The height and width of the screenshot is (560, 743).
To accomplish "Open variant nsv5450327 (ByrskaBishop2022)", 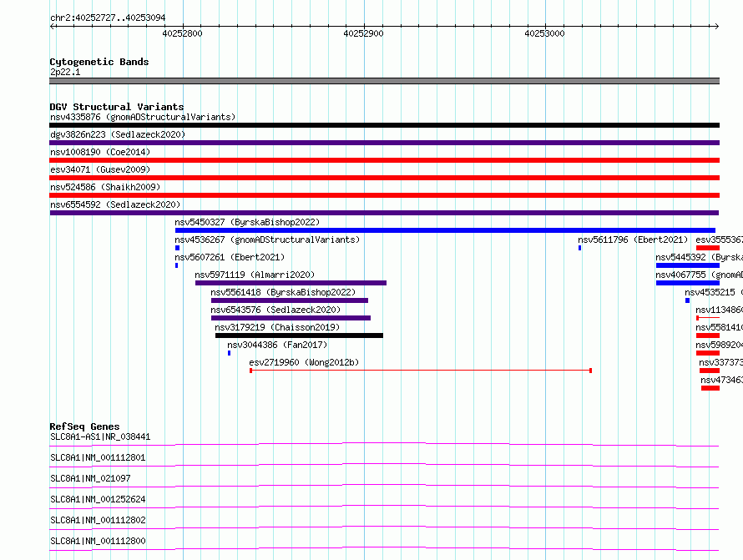I will (247, 222).
